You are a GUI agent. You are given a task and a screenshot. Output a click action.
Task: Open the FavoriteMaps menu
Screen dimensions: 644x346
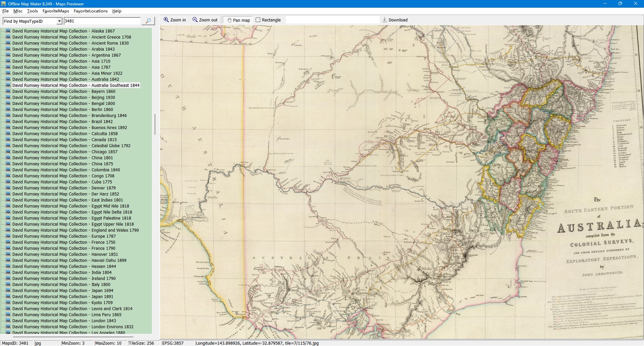point(56,11)
